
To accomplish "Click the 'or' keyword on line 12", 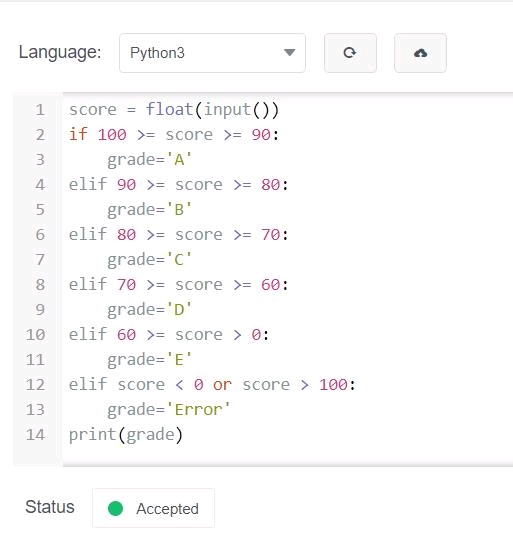I will [x=222, y=385].
